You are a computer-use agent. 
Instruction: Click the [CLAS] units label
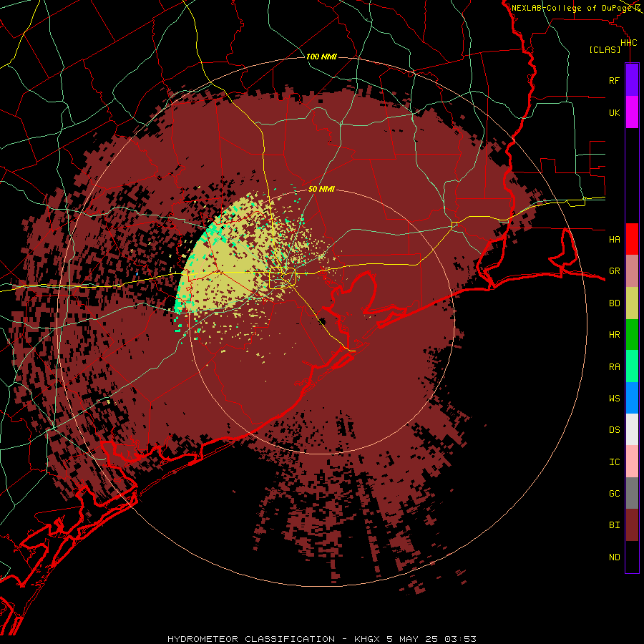click(605, 49)
